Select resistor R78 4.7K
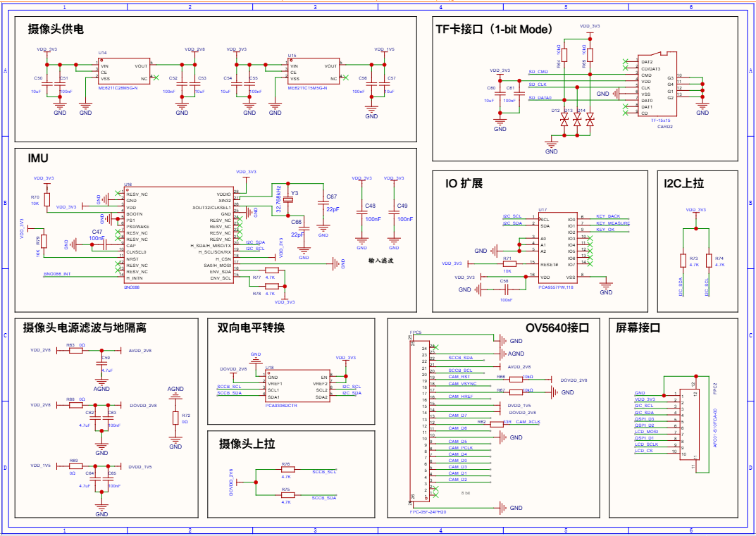The image size is (756, 536). point(272,287)
